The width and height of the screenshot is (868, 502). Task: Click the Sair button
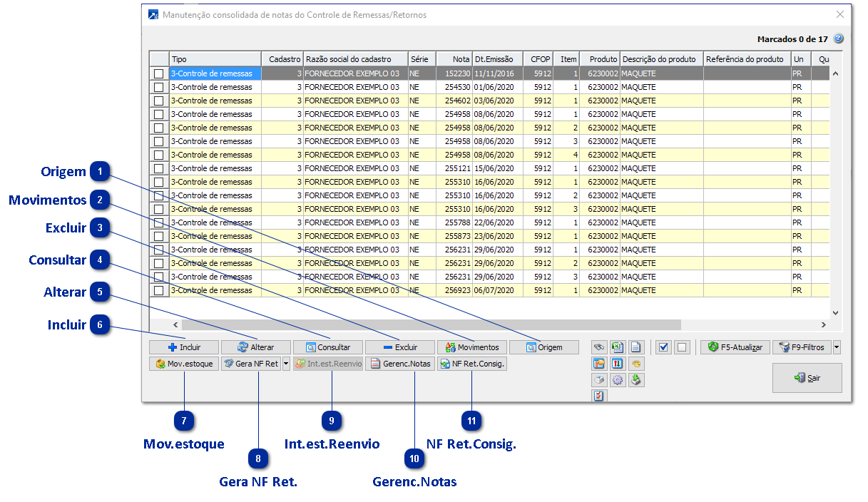[807, 378]
